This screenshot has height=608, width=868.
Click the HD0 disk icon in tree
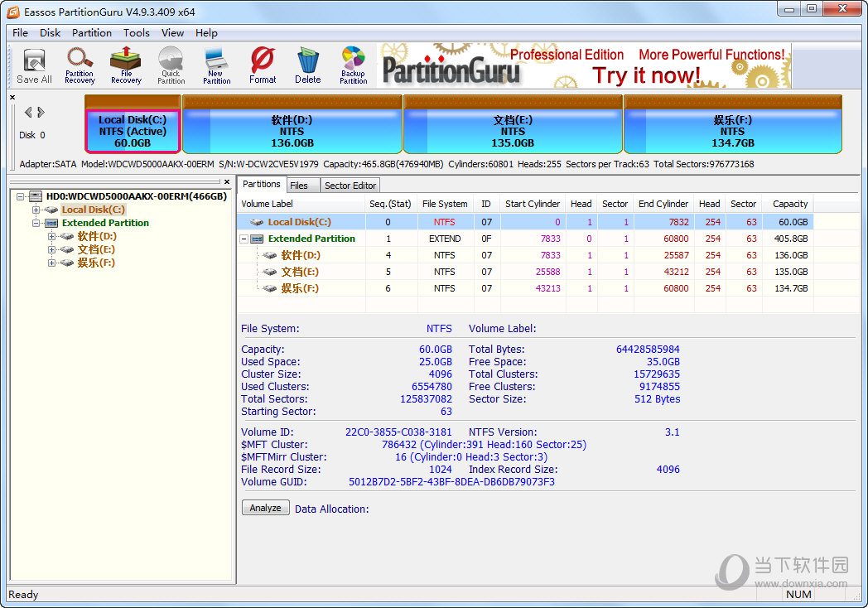(x=36, y=196)
